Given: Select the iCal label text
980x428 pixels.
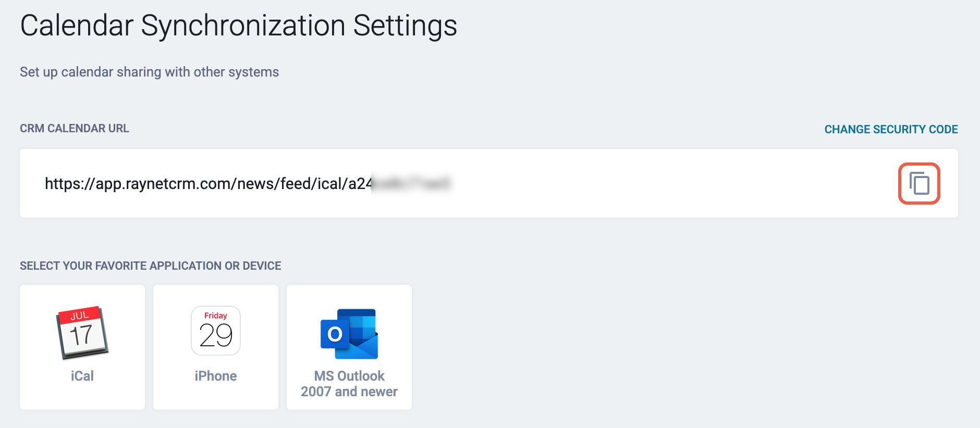Looking at the screenshot, I should click(82, 376).
